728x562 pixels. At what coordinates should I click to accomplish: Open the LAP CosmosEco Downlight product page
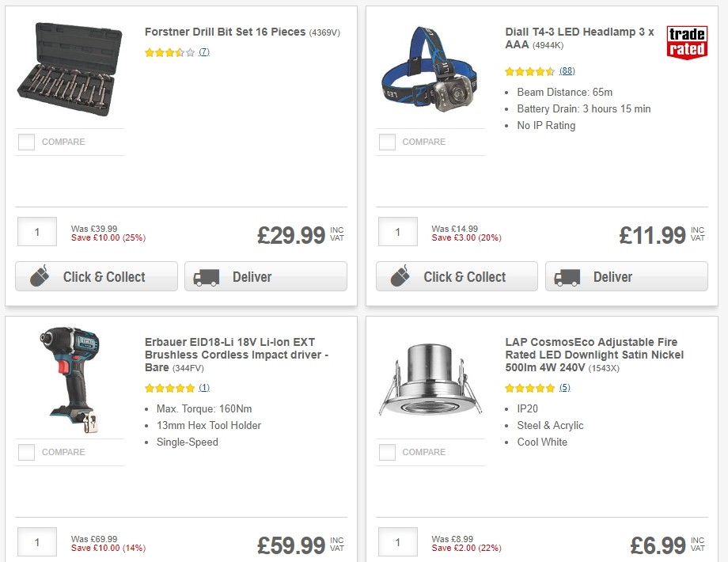pyautogui.click(x=593, y=355)
